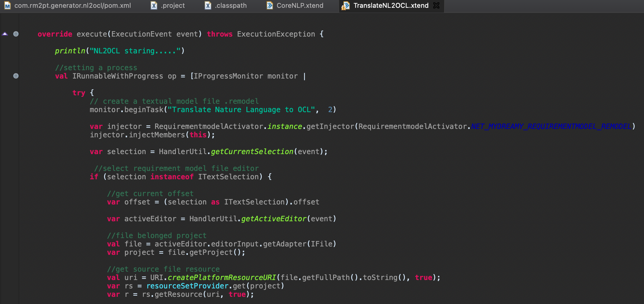The image size is (644, 304).
Task: Collapse the IRunnableWithProgress lambda fold
Action: [16, 76]
